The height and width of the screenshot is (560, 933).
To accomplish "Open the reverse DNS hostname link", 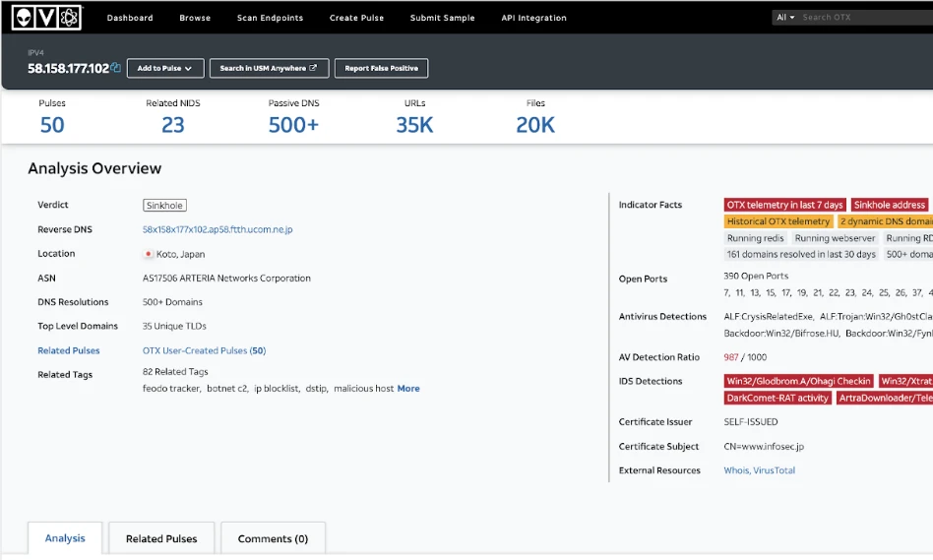I will pyautogui.click(x=218, y=229).
